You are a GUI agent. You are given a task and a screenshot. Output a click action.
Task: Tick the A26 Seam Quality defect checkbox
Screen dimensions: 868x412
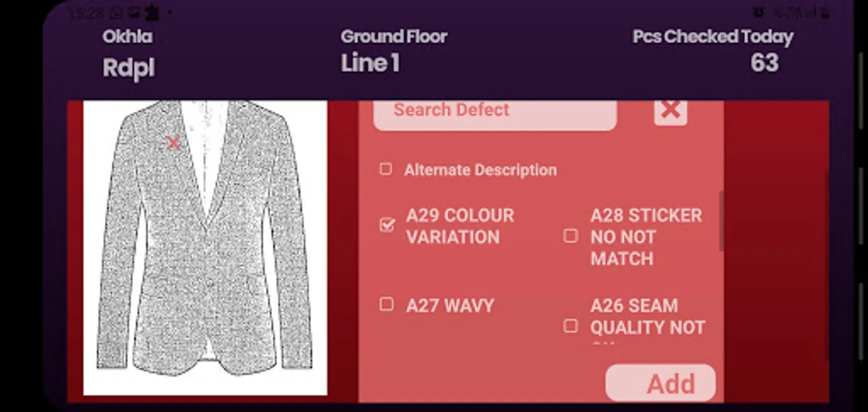(570, 326)
